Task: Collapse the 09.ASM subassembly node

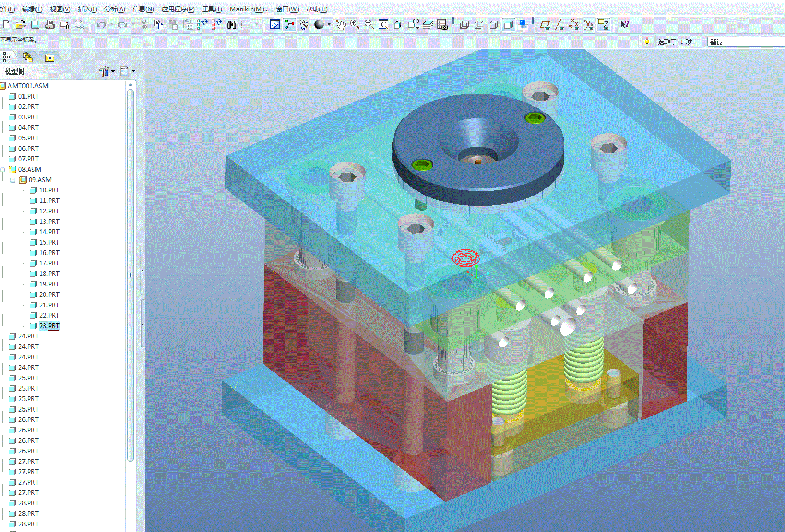Action: click(13, 180)
